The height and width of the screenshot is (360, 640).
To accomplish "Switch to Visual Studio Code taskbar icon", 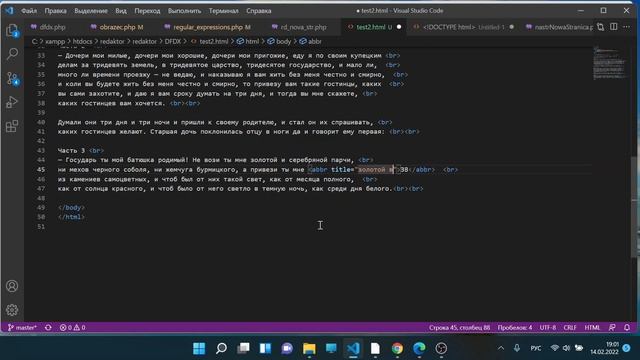I will pos(353,348).
